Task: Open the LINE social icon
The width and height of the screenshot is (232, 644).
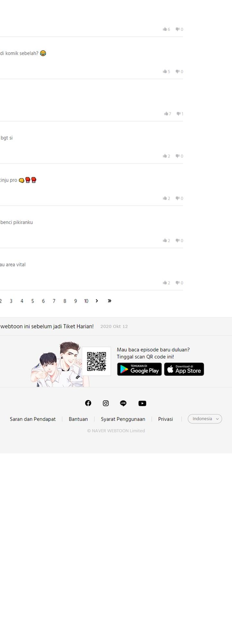Action: pyautogui.click(x=123, y=403)
